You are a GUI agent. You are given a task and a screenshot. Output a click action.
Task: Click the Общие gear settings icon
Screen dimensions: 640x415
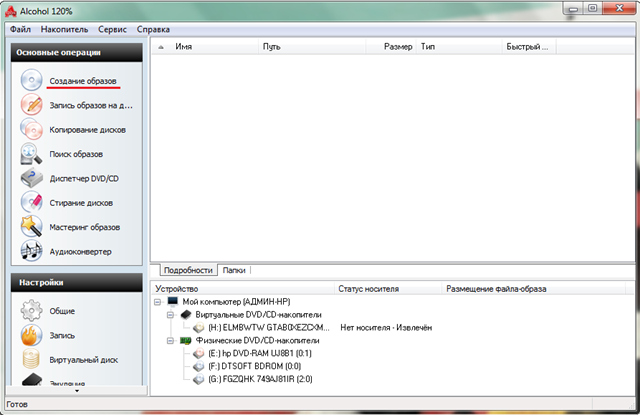click(x=31, y=311)
